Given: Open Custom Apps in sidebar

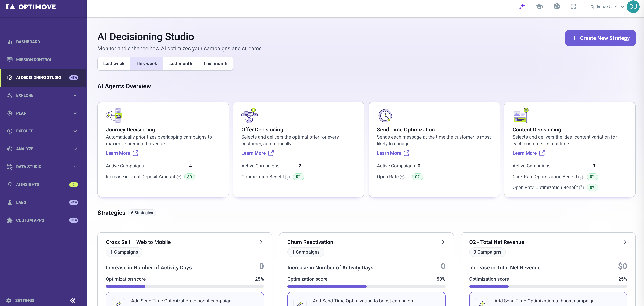Looking at the screenshot, I should click(x=43, y=220).
